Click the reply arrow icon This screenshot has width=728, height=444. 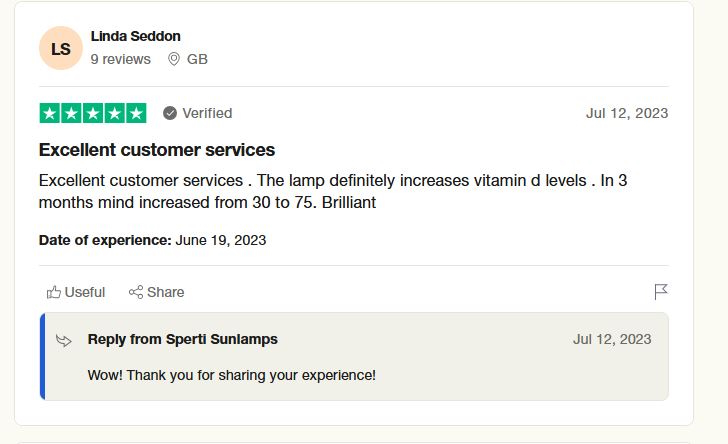click(x=64, y=340)
